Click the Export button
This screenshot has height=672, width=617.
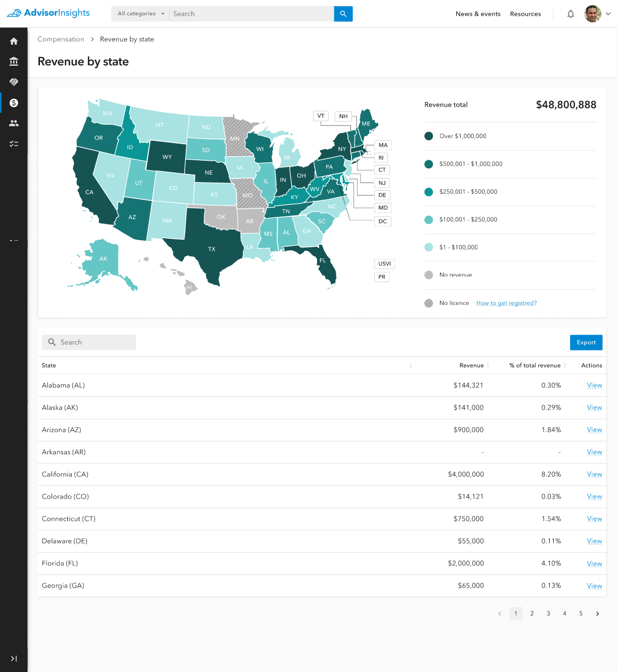tap(586, 342)
